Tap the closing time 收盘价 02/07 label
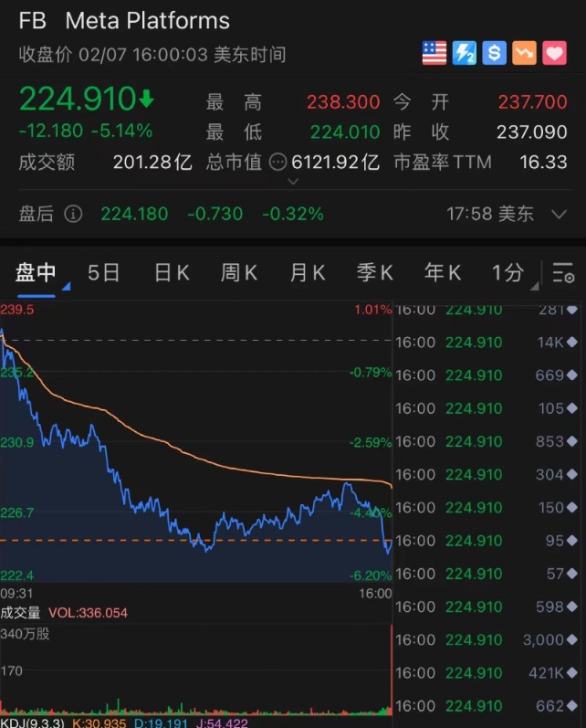 click(152, 55)
